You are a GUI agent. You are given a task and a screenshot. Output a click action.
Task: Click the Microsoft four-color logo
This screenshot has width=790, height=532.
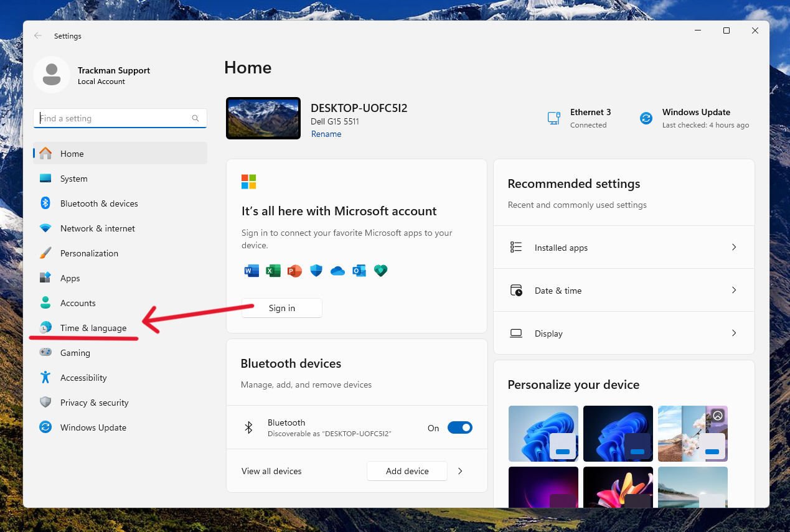click(248, 182)
